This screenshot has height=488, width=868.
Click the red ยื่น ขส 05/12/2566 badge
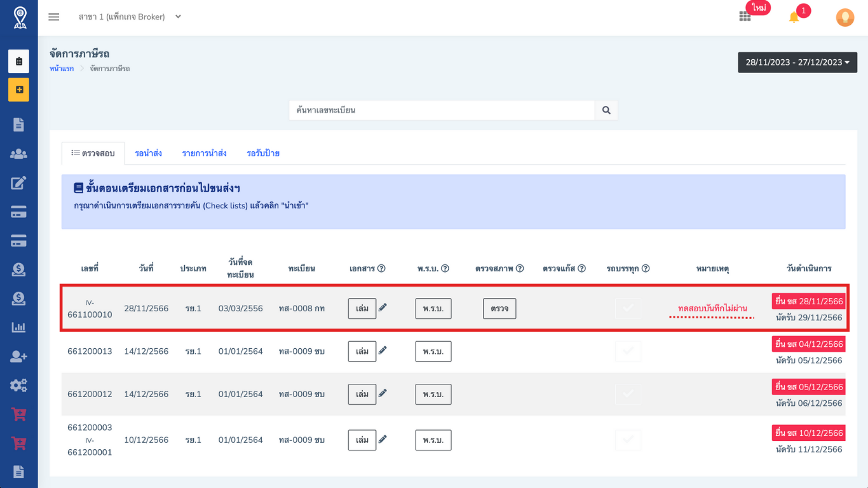[809, 387]
